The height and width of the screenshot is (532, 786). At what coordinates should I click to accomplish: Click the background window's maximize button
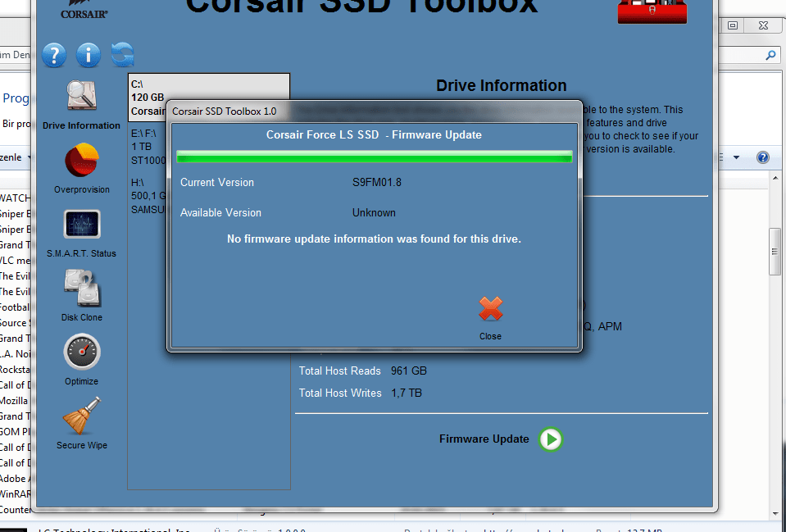tap(733, 25)
